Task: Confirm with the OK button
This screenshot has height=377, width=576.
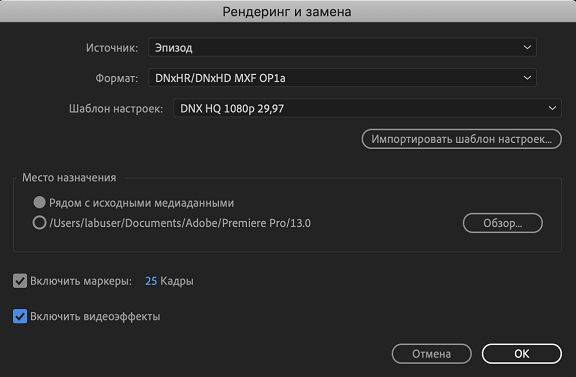Action: [x=522, y=354]
